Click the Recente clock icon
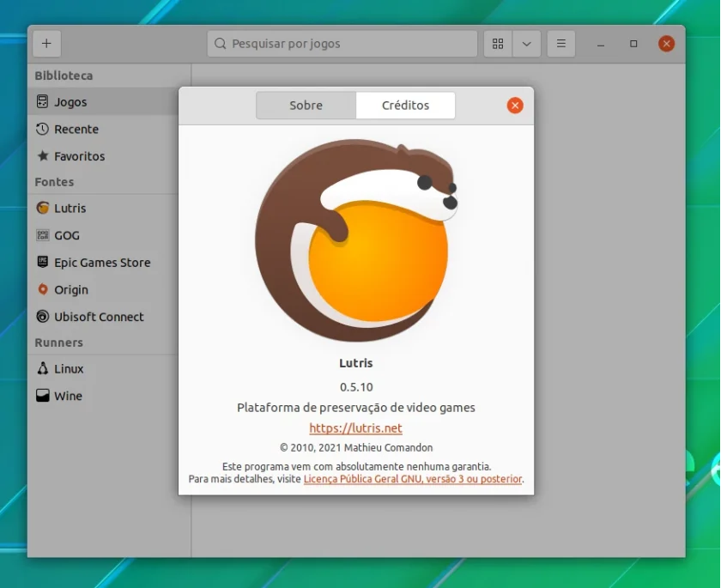Image resolution: width=721 pixels, height=588 pixels. pos(42,129)
